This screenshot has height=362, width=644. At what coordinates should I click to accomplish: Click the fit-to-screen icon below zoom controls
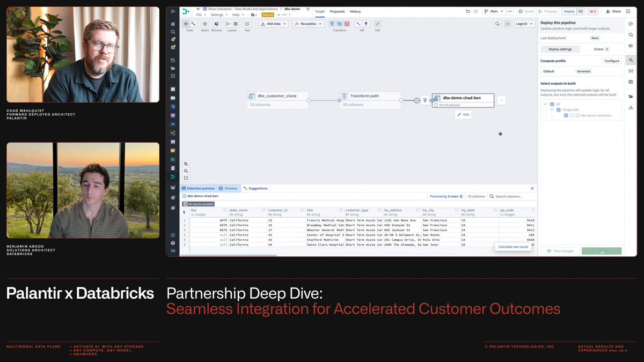[186, 178]
